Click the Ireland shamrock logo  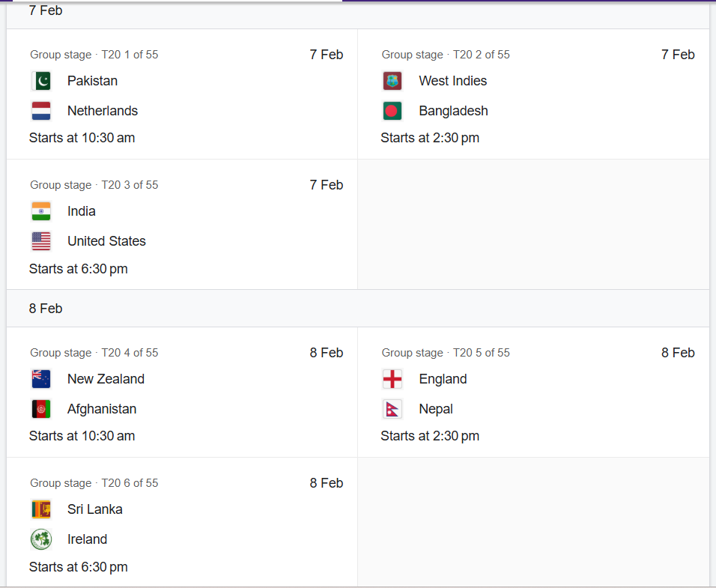click(x=41, y=539)
